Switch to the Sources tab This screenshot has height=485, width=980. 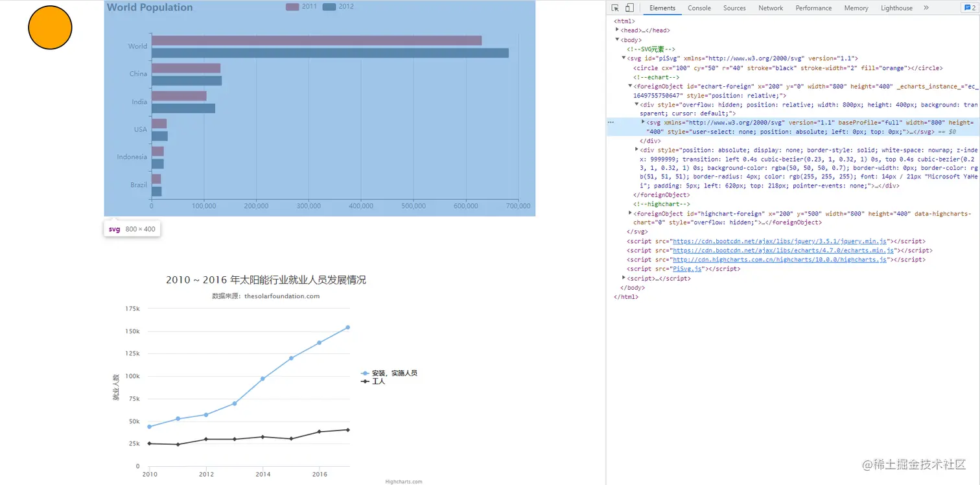pos(734,8)
